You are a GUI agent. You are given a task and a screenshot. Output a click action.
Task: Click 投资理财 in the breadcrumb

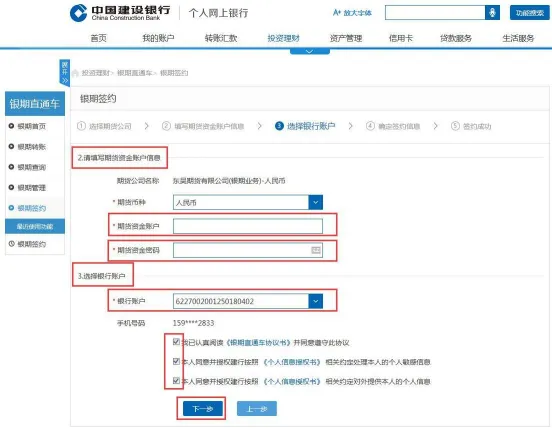click(95, 73)
